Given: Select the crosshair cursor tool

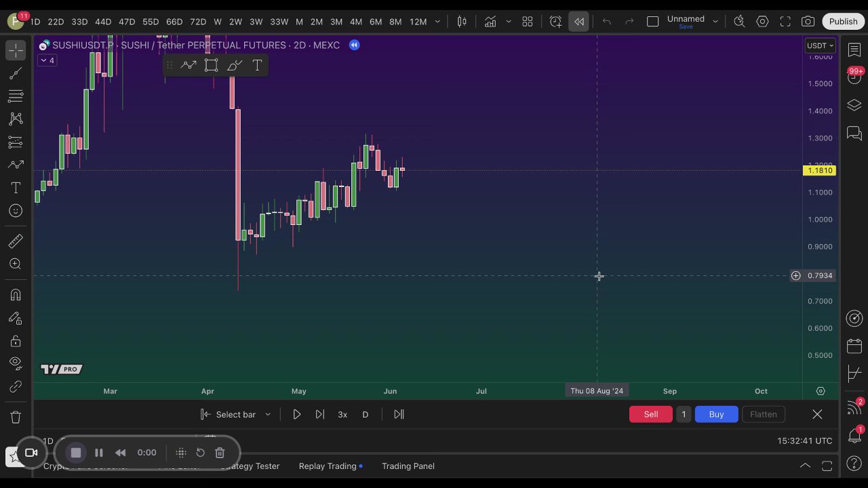Looking at the screenshot, I should 16,50.
